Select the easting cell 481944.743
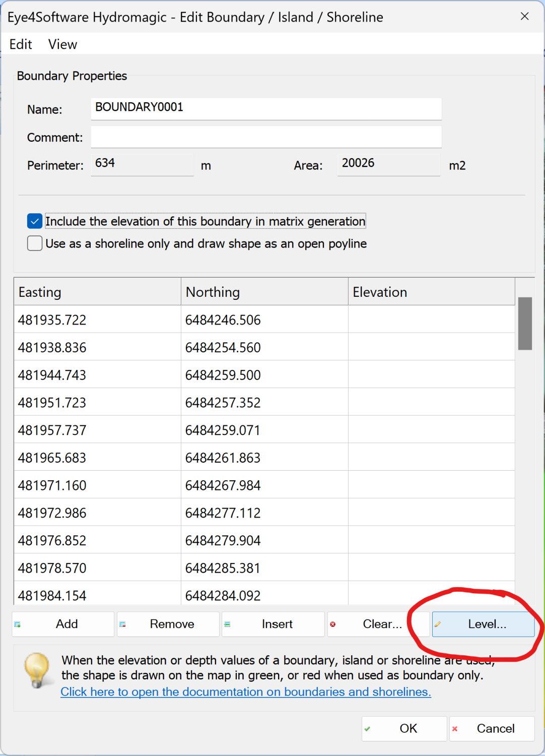 (x=97, y=375)
